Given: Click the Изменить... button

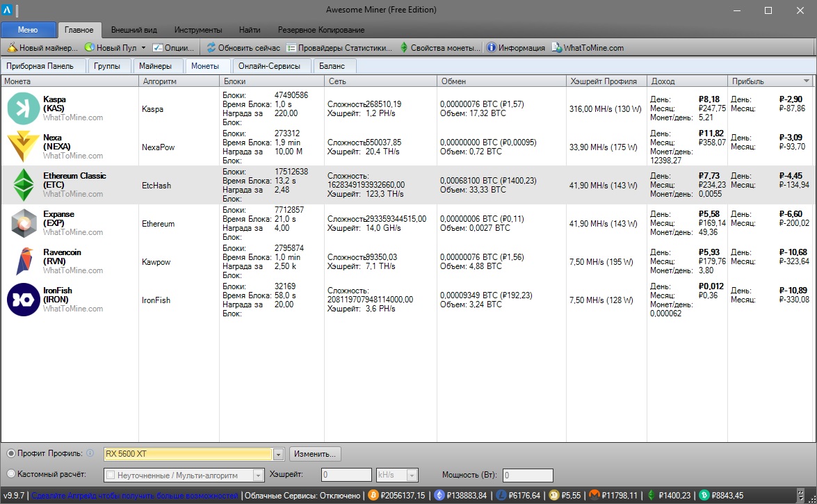Looking at the screenshot, I should pos(315,454).
